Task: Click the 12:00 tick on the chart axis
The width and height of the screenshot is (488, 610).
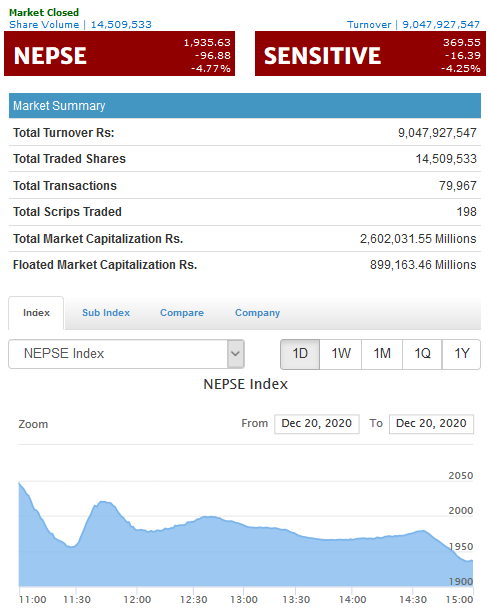Action: click(x=137, y=599)
